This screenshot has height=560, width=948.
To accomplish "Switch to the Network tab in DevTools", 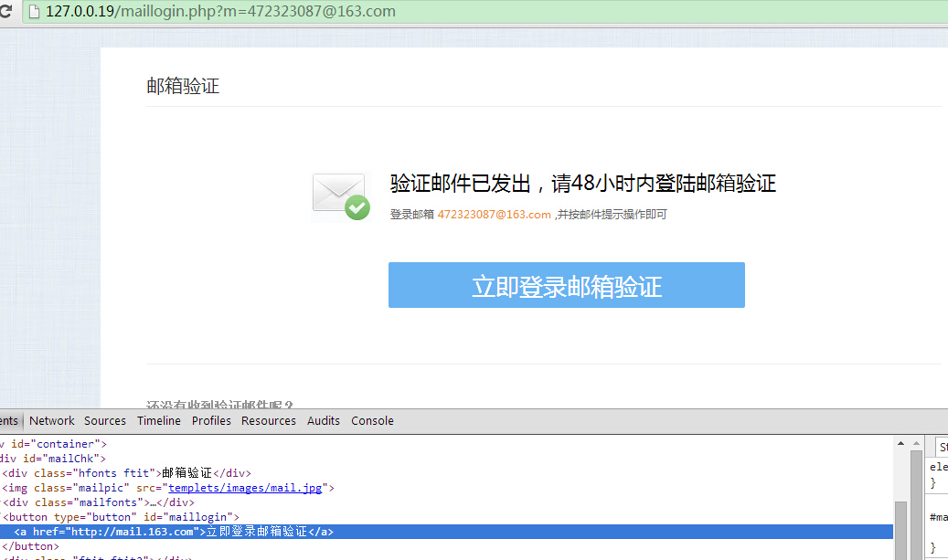I will [51, 420].
